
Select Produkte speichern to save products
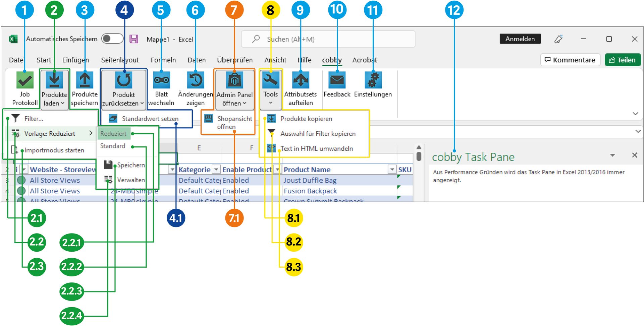(84, 80)
